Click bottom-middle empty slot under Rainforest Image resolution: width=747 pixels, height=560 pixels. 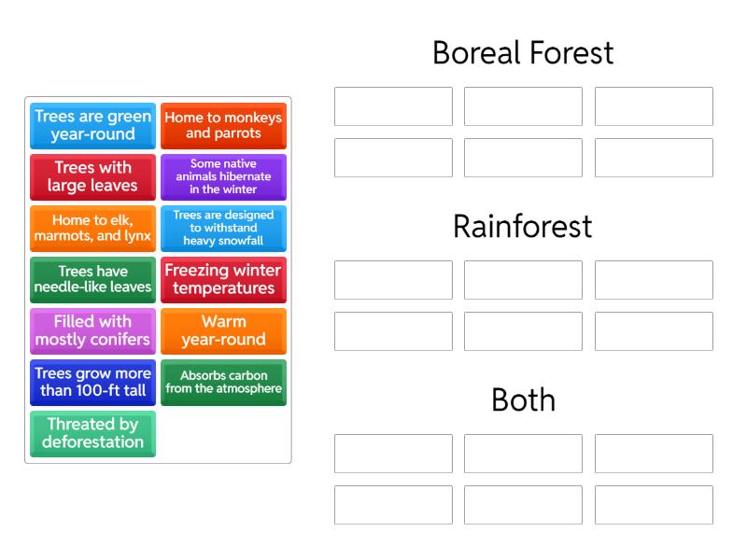[523, 331]
